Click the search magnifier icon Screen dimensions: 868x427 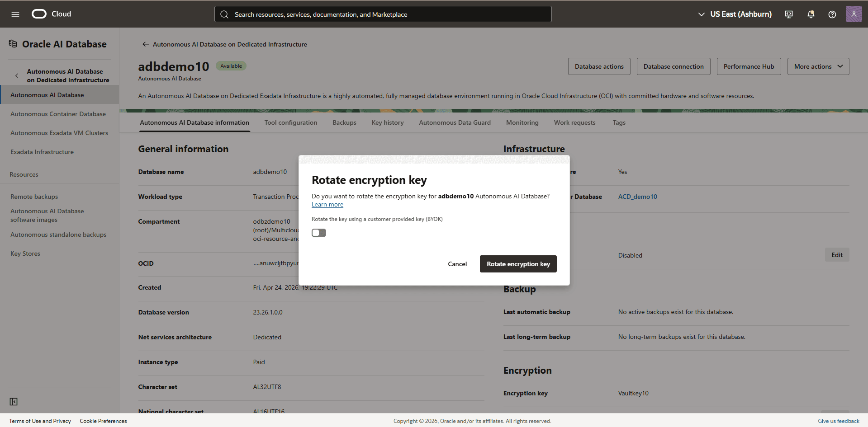[224, 14]
